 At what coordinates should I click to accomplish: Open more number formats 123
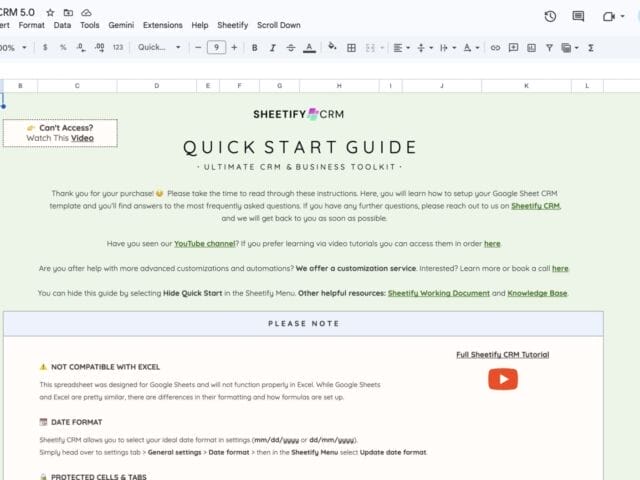point(118,47)
